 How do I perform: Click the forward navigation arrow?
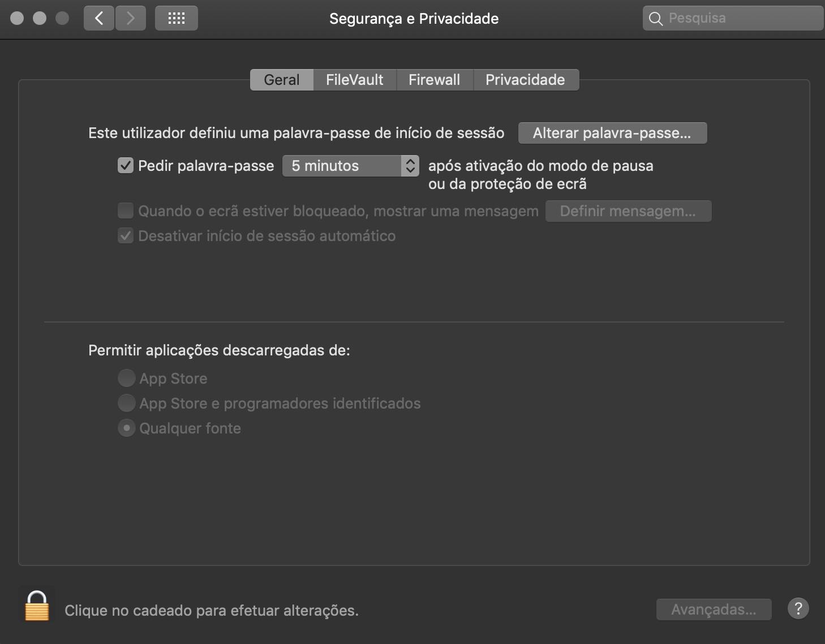click(130, 18)
